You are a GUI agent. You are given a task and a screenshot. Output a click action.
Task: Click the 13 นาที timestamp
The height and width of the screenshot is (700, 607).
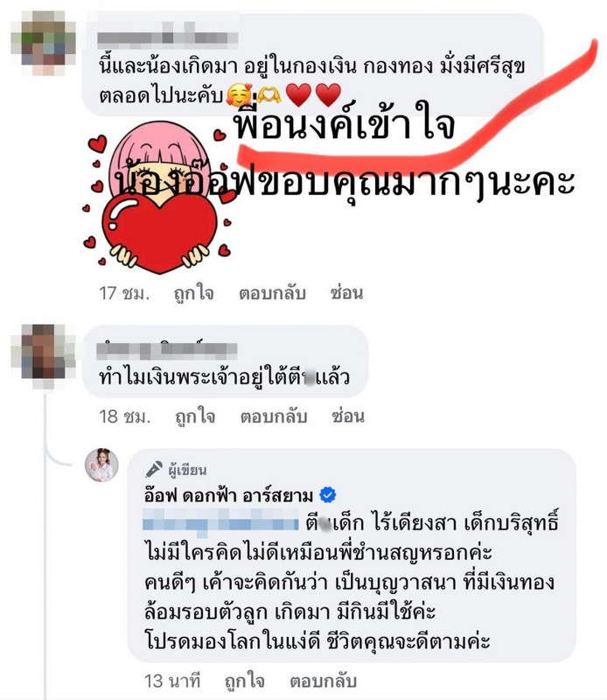point(172,682)
